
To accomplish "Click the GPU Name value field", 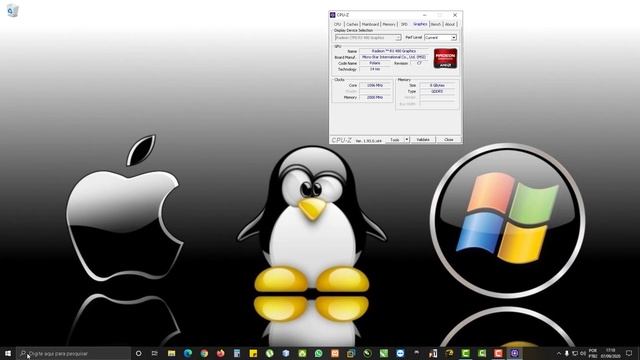I will pos(394,51).
